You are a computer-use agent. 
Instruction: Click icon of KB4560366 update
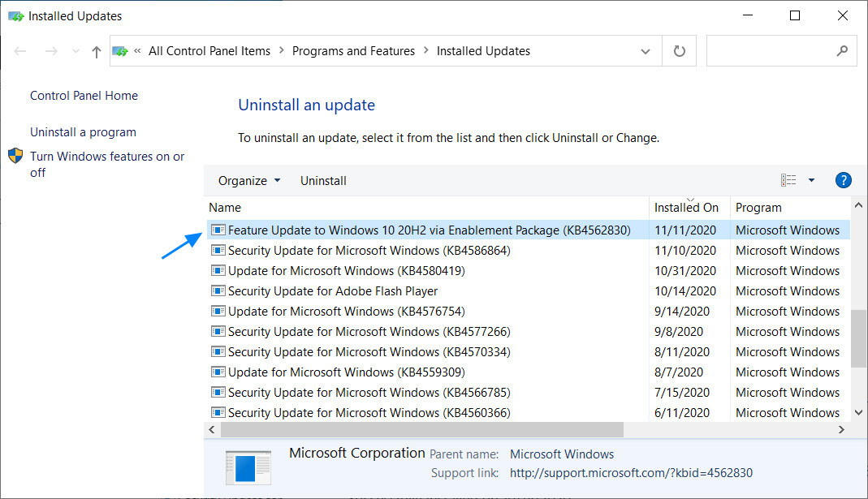click(x=218, y=413)
